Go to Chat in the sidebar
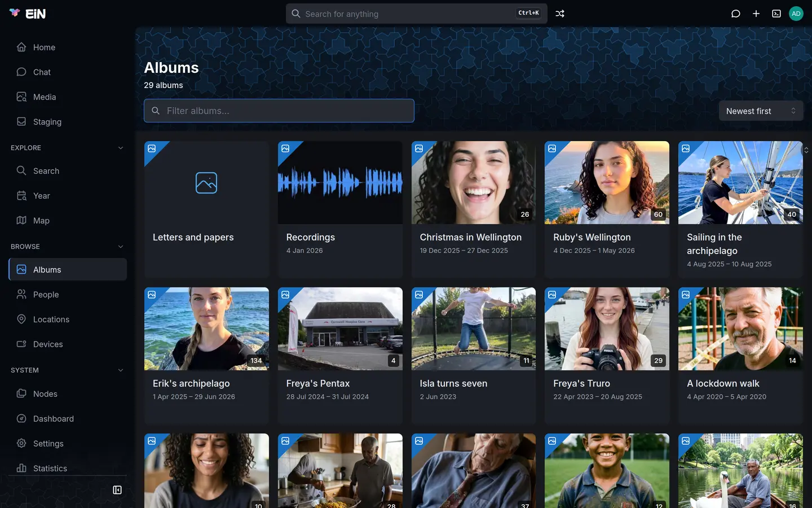Screen dimensions: 812x508 tap(68, 72)
